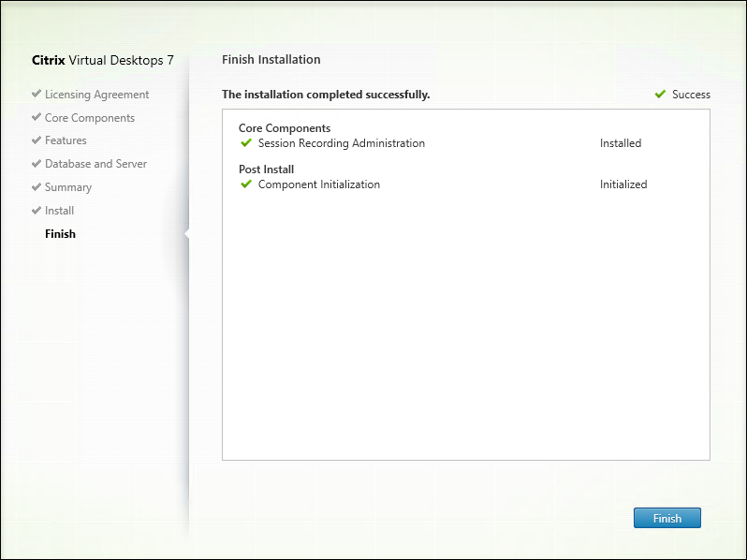Click the Summary step checkmark icon
Screen dimensions: 747x560
[x=37, y=187]
